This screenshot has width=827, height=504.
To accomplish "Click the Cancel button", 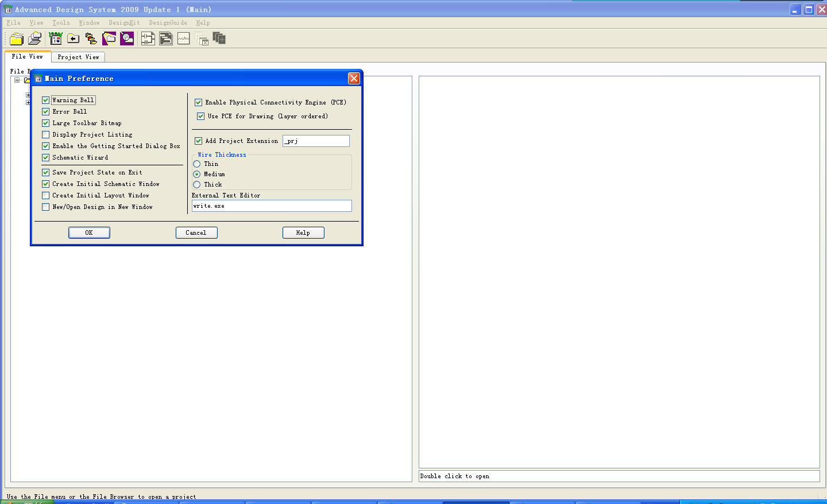I will pyautogui.click(x=196, y=232).
